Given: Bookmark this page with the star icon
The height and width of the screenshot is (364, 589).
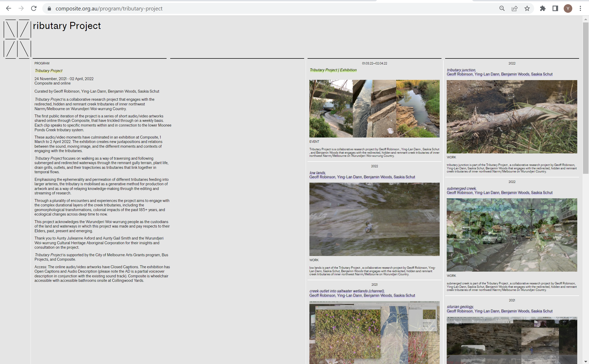Looking at the screenshot, I should [527, 8].
